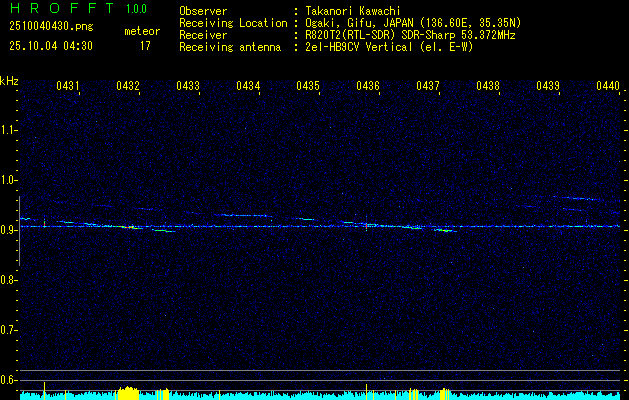Click the 0440 time marker
The height and width of the screenshot is (400, 629).
coord(608,87)
